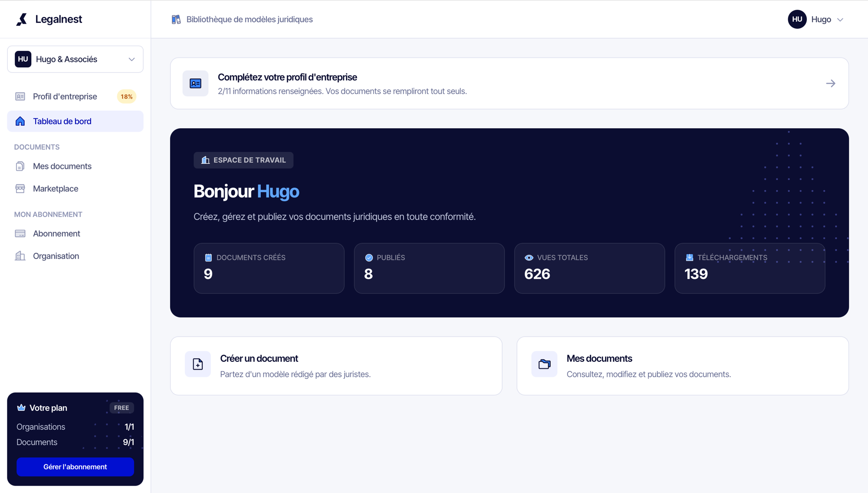
Task: Click the Organisation building icon
Action: [x=20, y=256]
